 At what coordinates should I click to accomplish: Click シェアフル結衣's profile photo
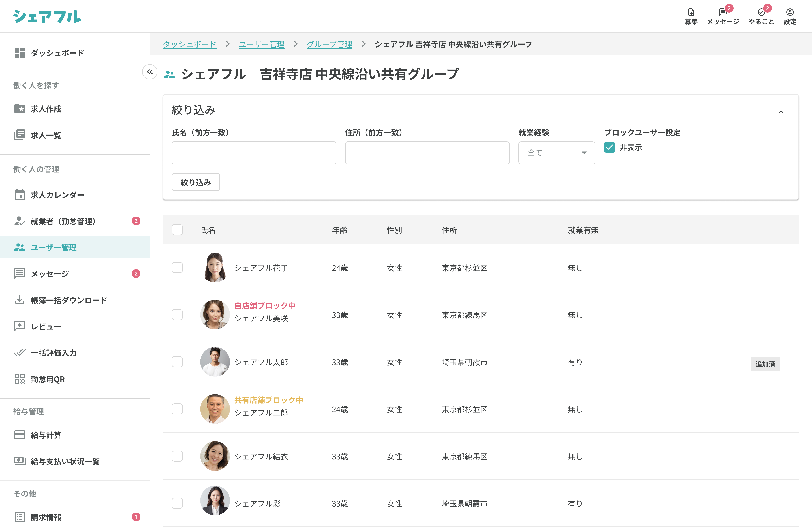click(x=215, y=456)
